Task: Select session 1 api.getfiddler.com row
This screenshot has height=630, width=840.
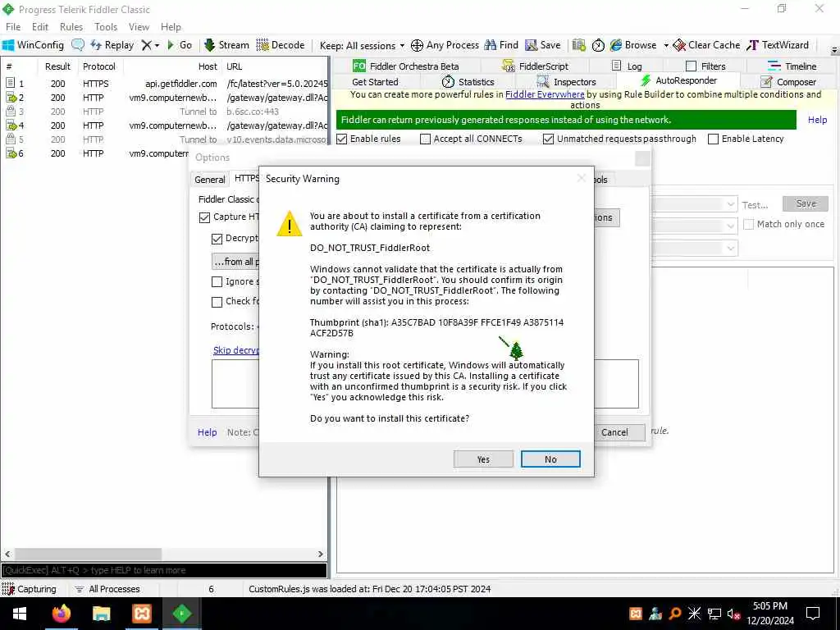Action: click(164, 84)
